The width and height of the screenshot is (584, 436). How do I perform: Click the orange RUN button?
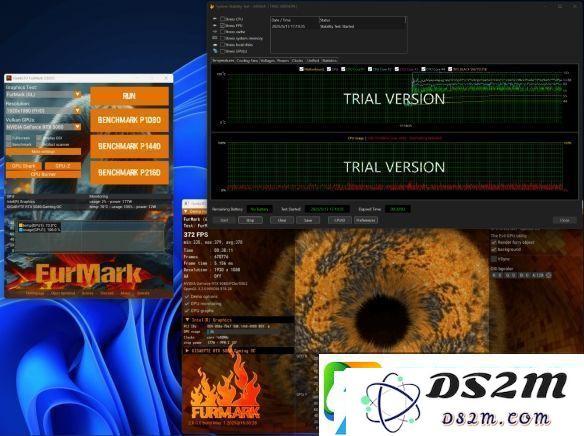click(129, 96)
